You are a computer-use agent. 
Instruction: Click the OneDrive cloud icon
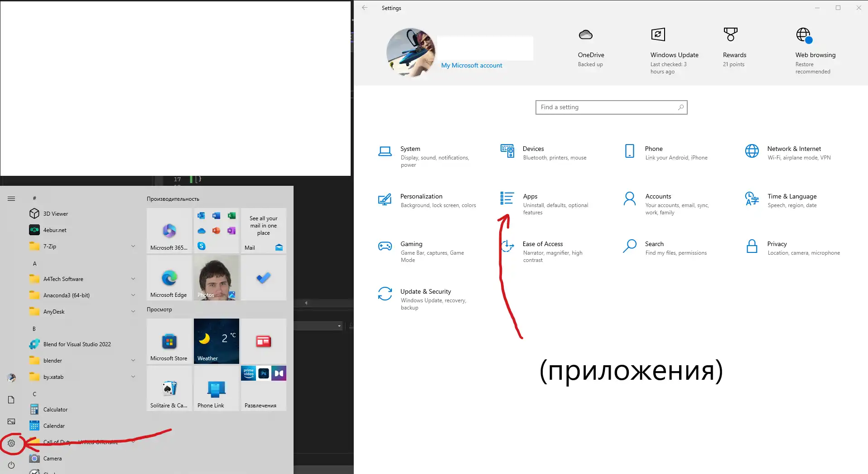pos(586,34)
